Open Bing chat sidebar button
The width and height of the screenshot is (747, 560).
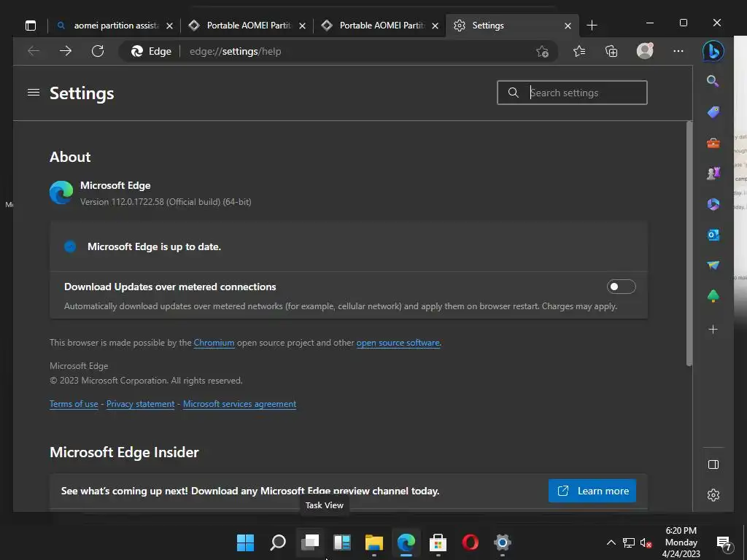click(x=713, y=51)
